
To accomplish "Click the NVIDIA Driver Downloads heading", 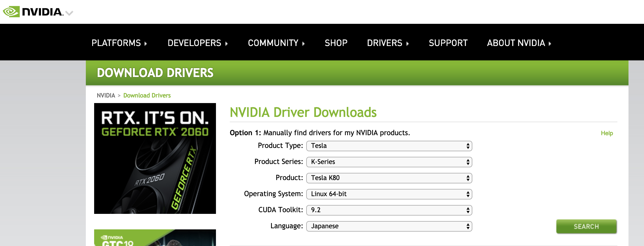I will click(x=303, y=112).
